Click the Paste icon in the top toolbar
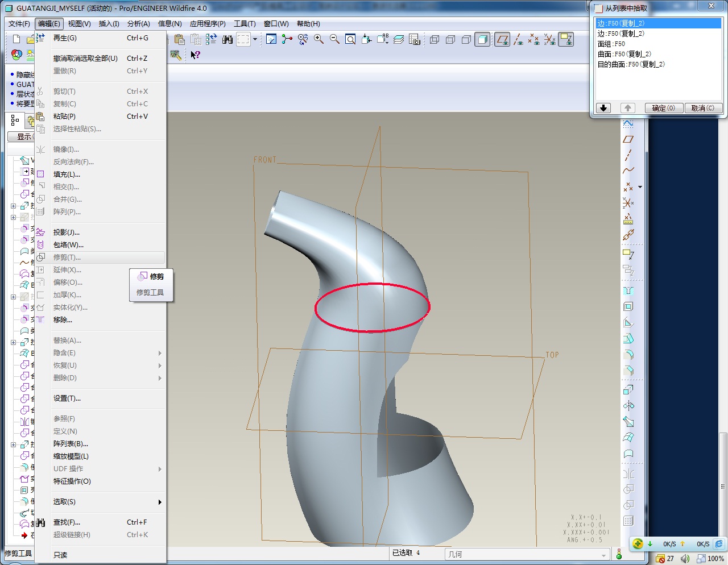The image size is (728, 565). tap(180, 39)
